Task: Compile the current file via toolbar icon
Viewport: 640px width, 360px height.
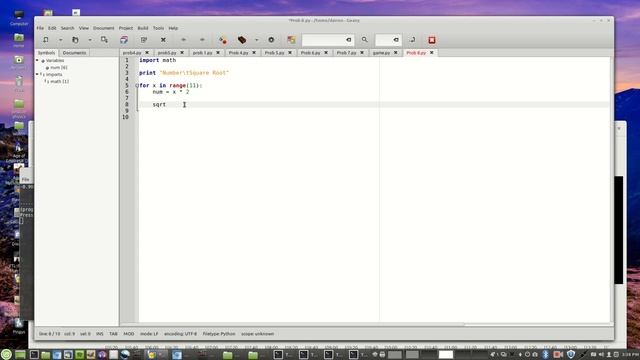Action: (222, 40)
